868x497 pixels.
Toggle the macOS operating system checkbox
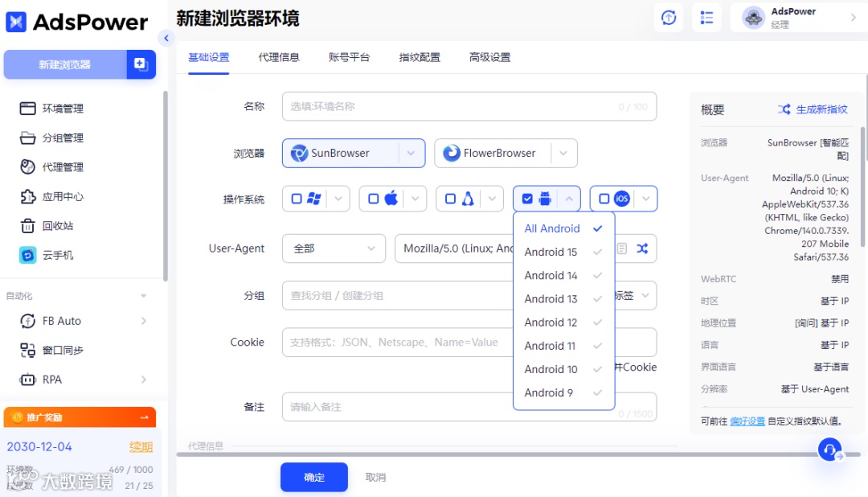374,199
